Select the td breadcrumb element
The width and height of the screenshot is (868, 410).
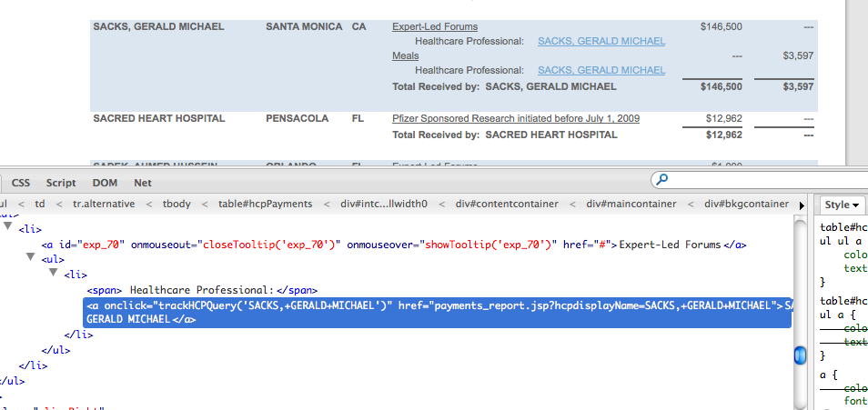pyautogui.click(x=40, y=204)
